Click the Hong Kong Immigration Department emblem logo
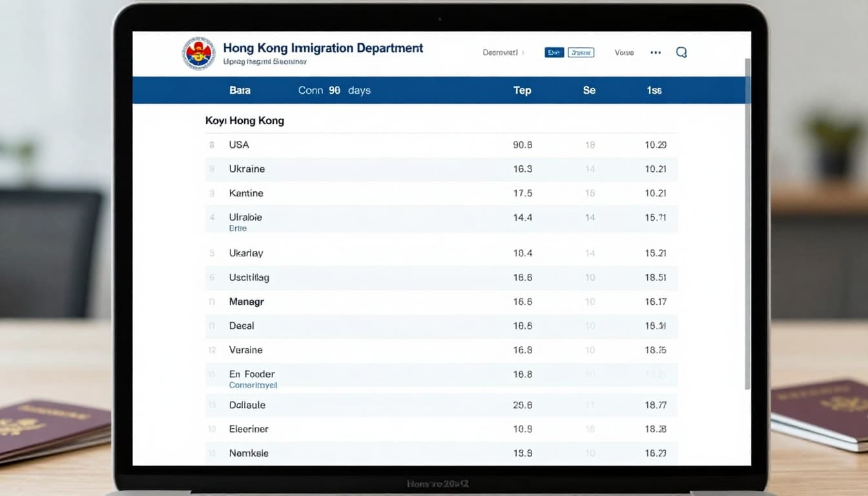Viewport: 868px width, 496px height. click(198, 54)
